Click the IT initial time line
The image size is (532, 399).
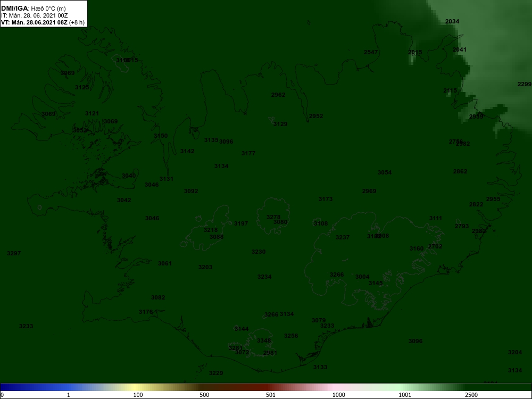point(34,15)
